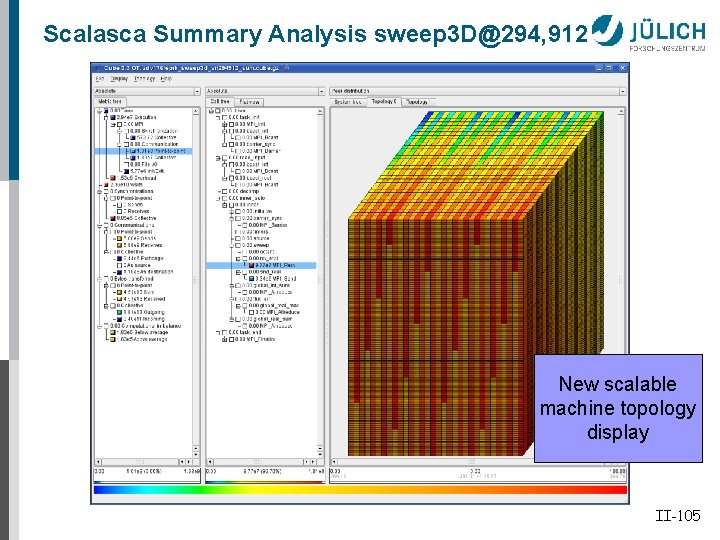
Task: Open the File menu in Cube
Action: click(x=100, y=79)
